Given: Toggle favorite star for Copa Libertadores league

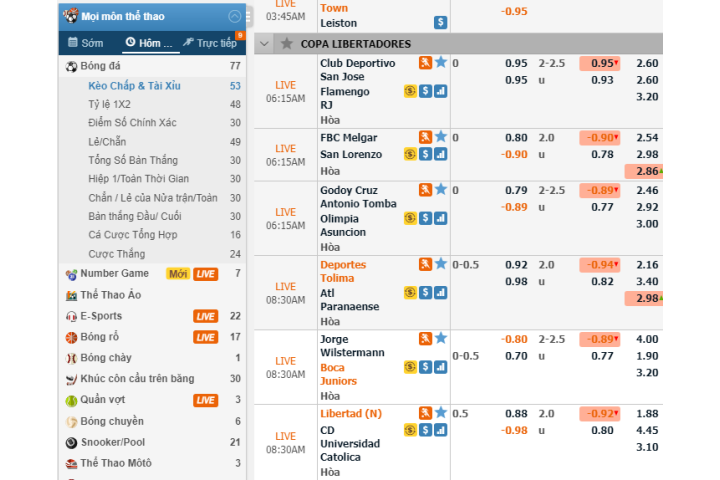Looking at the screenshot, I should click(x=287, y=44).
